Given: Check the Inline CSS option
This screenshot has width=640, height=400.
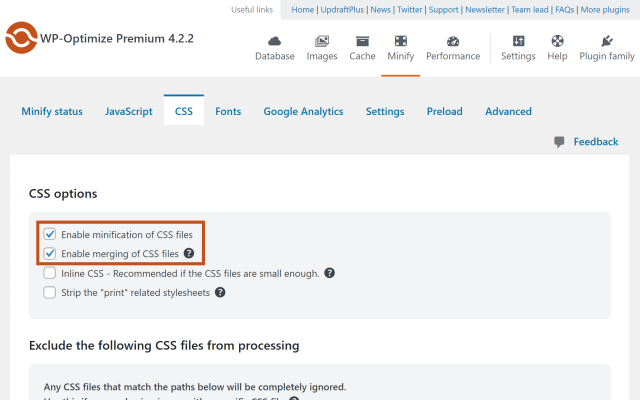Looking at the screenshot, I should (x=50, y=273).
